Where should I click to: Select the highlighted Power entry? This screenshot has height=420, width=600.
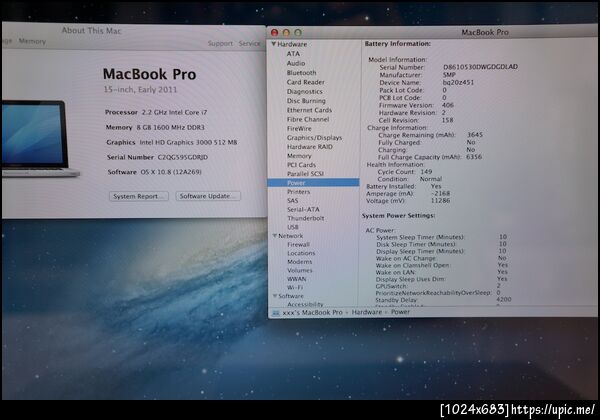pos(313,183)
